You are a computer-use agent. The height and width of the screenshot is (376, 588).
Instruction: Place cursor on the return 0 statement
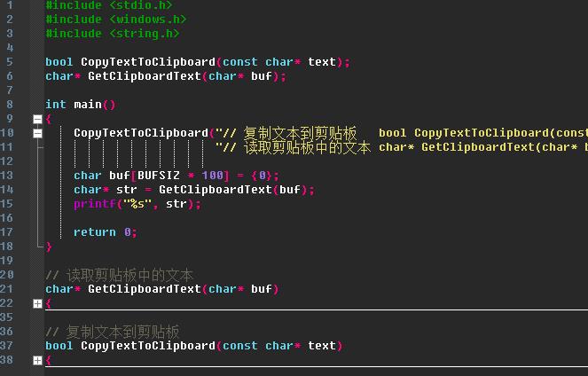tap(106, 232)
